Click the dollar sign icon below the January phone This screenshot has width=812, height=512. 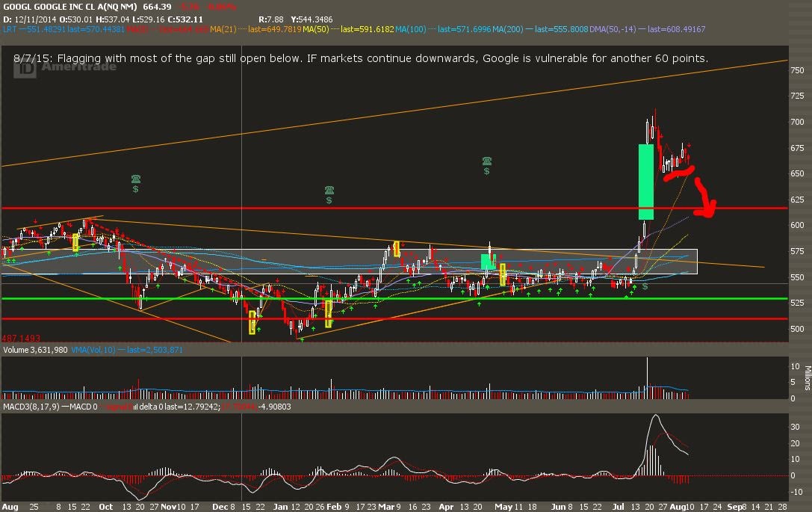329,200
